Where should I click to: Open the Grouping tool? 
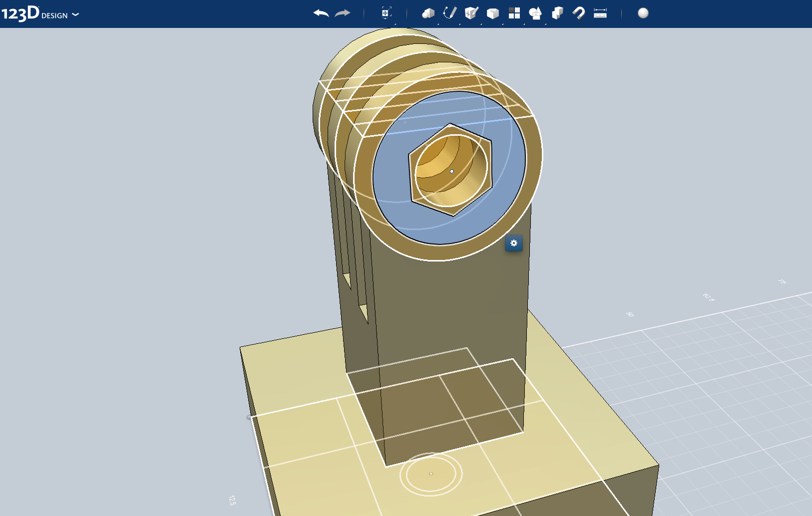click(535, 13)
